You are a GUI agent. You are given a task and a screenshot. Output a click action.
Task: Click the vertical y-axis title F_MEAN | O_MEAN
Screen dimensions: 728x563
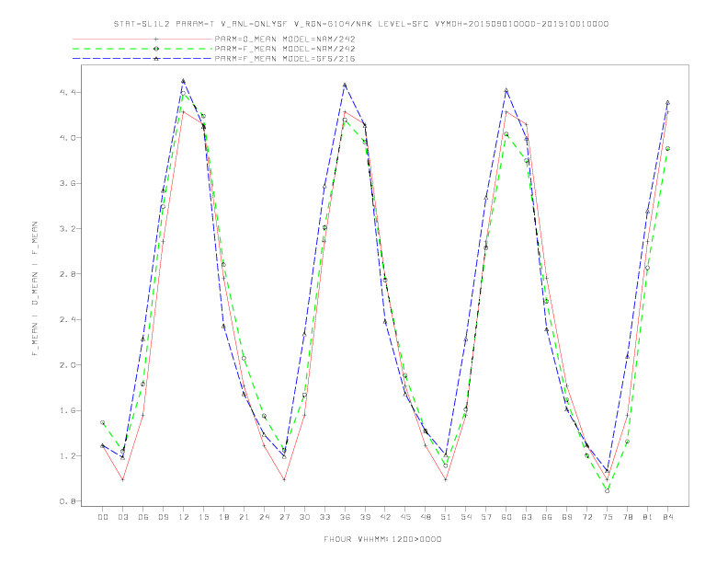(x=35, y=289)
